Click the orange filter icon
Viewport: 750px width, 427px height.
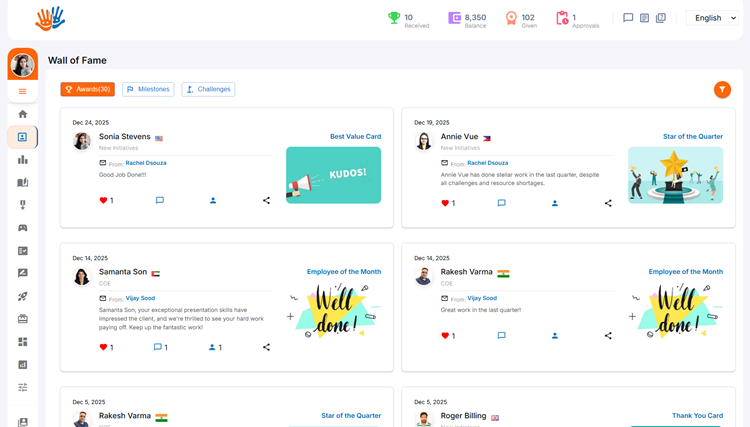tap(722, 90)
